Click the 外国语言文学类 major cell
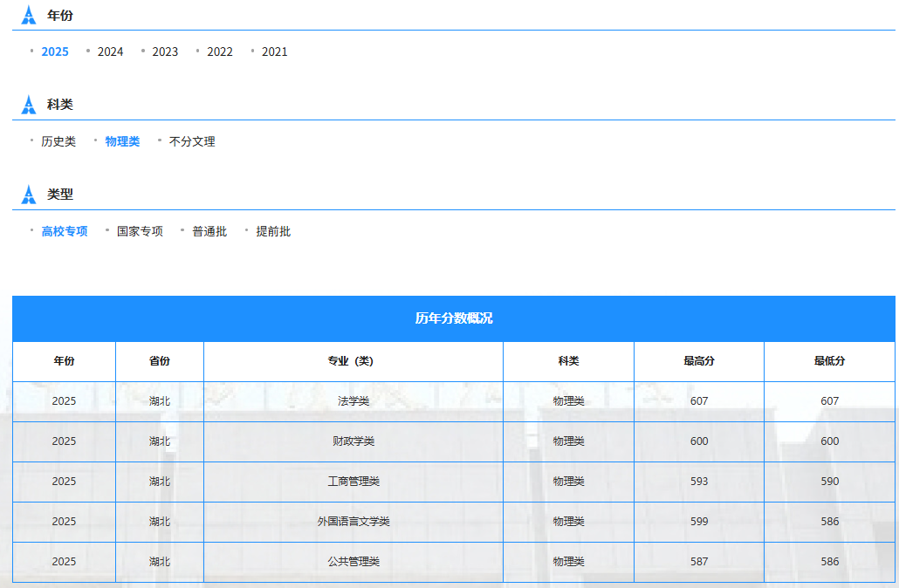The image size is (899, 588). pyautogui.click(x=353, y=522)
